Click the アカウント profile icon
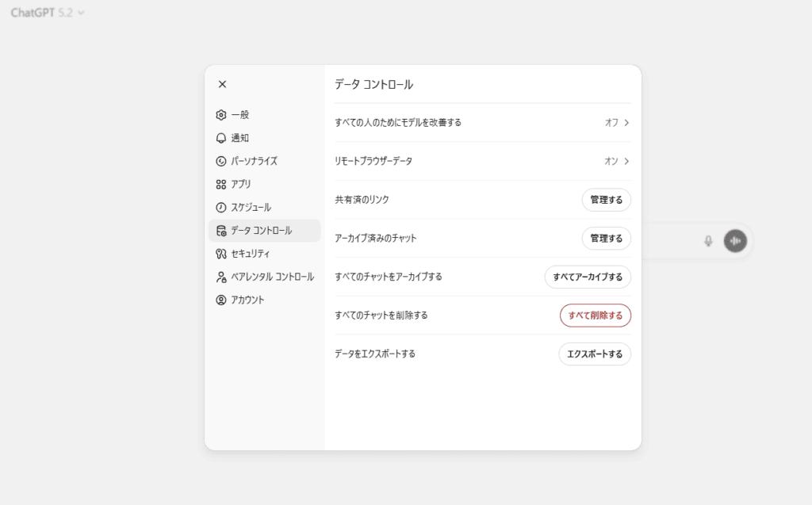 pos(221,300)
